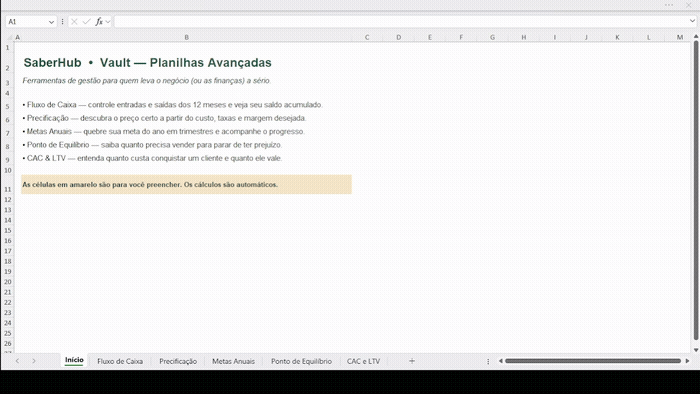The width and height of the screenshot is (700, 394).
Task: Click the vertical scrollbar thumb
Action: (696, 191)
